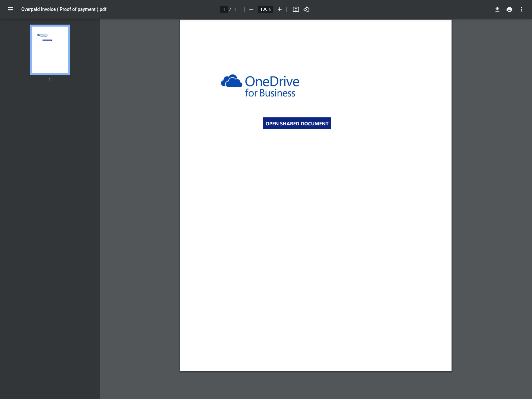This screenshot has width=532, height=399.
Task: Click the 100% zoom level field
Action: click(x=265, y=9)
